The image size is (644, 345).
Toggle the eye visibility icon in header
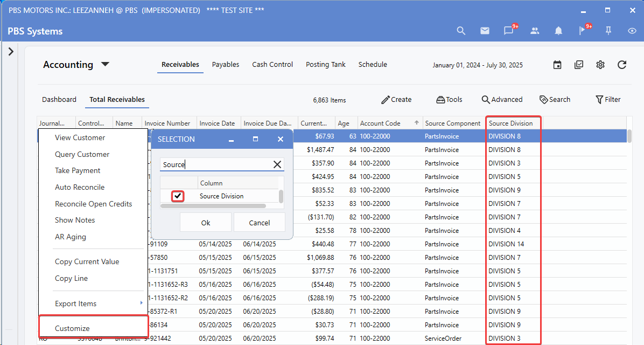[x=632, y=31]
